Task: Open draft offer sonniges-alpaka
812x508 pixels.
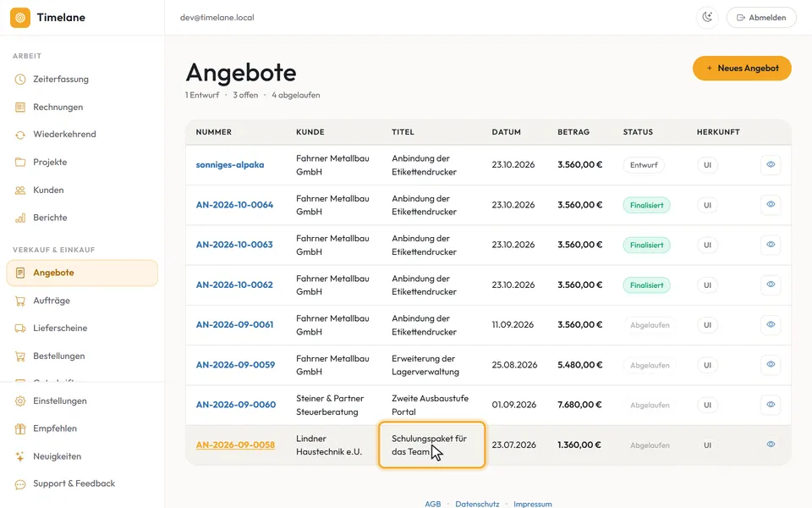Action: 230,165
